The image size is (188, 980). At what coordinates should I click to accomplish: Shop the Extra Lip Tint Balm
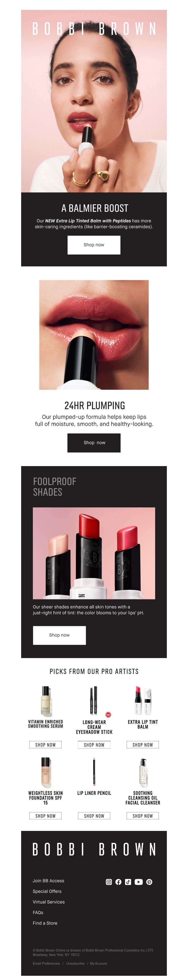point(143,745)
